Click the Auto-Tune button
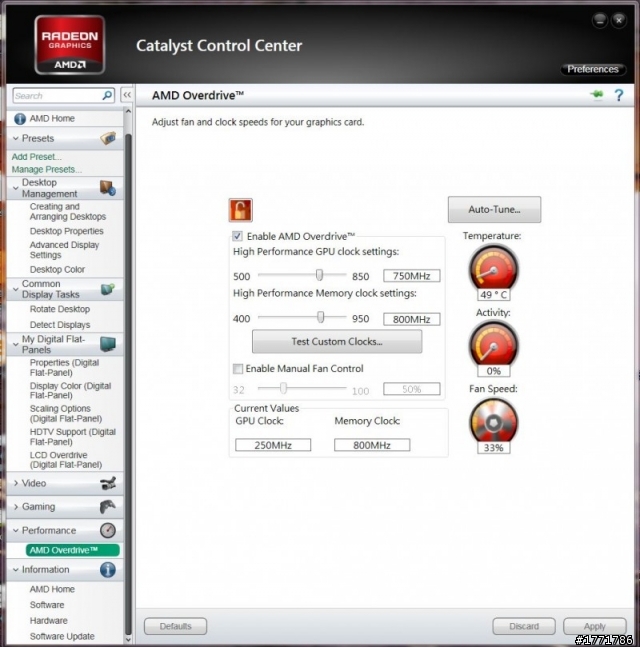The height and width of the screenshot is (648, 640). click(x=494, y=210)
